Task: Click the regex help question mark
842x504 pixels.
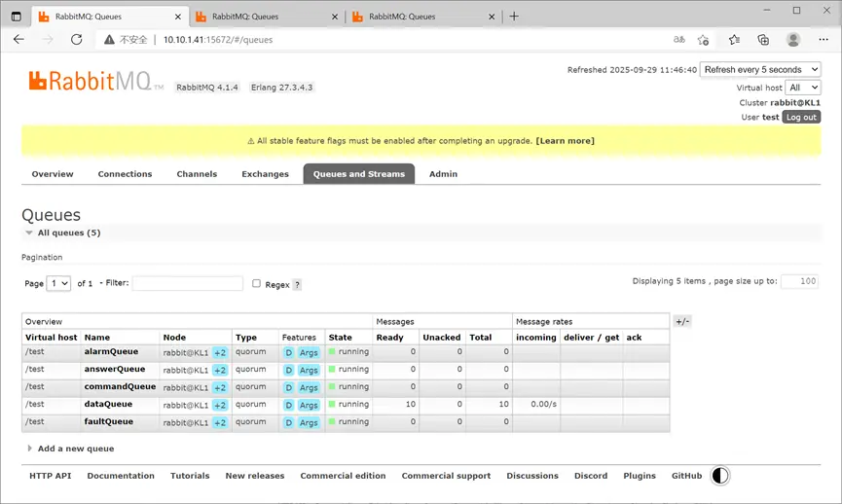Action: [x=297, y=285]
